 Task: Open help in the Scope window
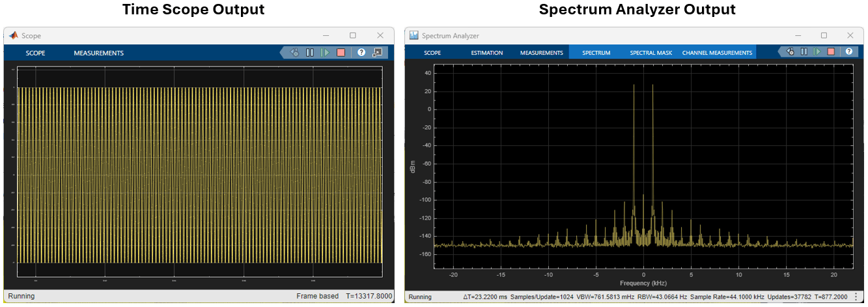click(x=361, y=52)
